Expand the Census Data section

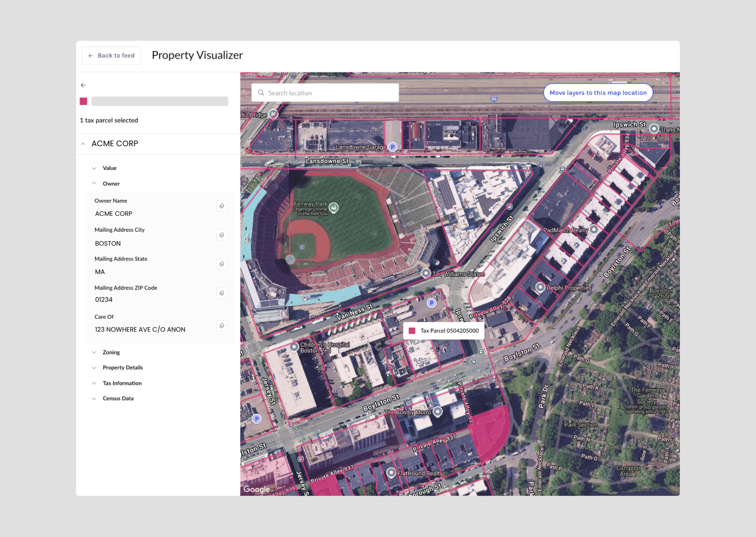[94, 399]
